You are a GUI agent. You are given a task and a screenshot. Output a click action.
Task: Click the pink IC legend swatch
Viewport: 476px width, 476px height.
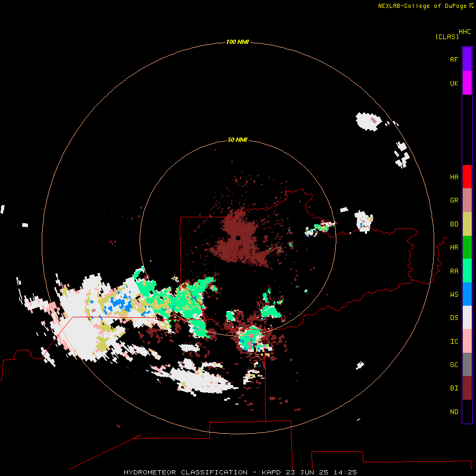pyautogui.click(x=467, y=341)
